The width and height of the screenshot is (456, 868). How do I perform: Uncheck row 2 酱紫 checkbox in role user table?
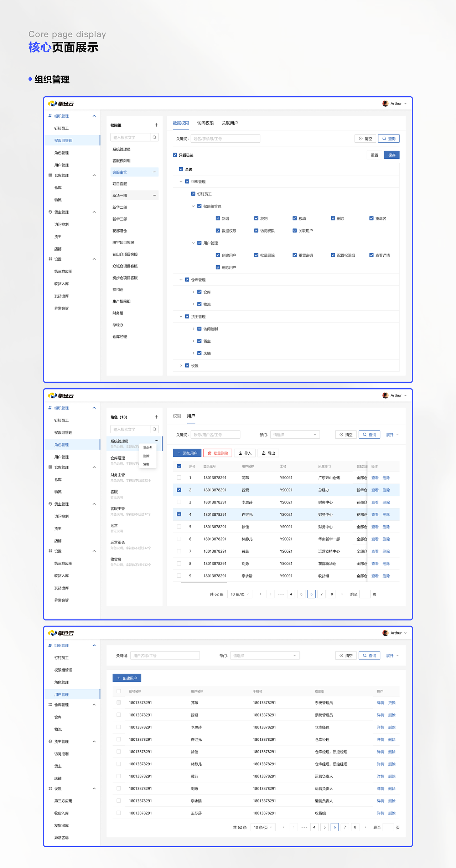click(179, 490)
